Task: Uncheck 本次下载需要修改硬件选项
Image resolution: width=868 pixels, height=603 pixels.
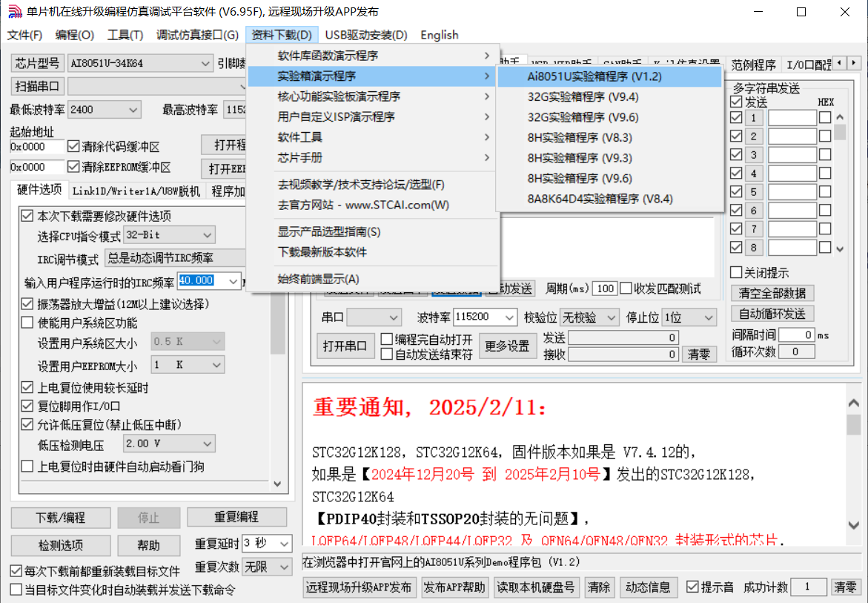Action: [27, 215]
